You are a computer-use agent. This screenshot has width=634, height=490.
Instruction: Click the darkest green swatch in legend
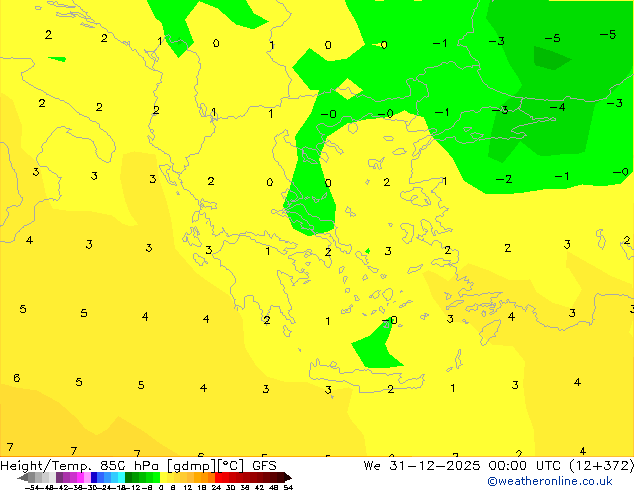129,477
